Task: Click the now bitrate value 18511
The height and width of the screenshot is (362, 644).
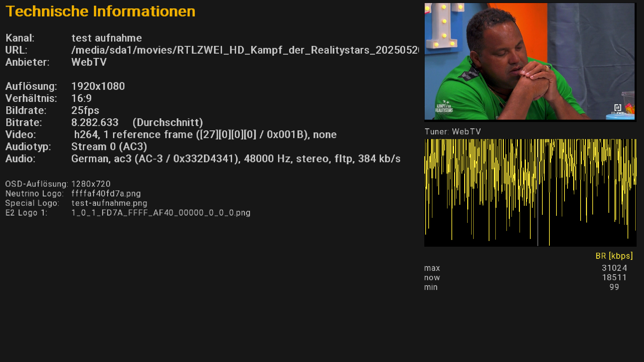Action: [x=614, y=278]
